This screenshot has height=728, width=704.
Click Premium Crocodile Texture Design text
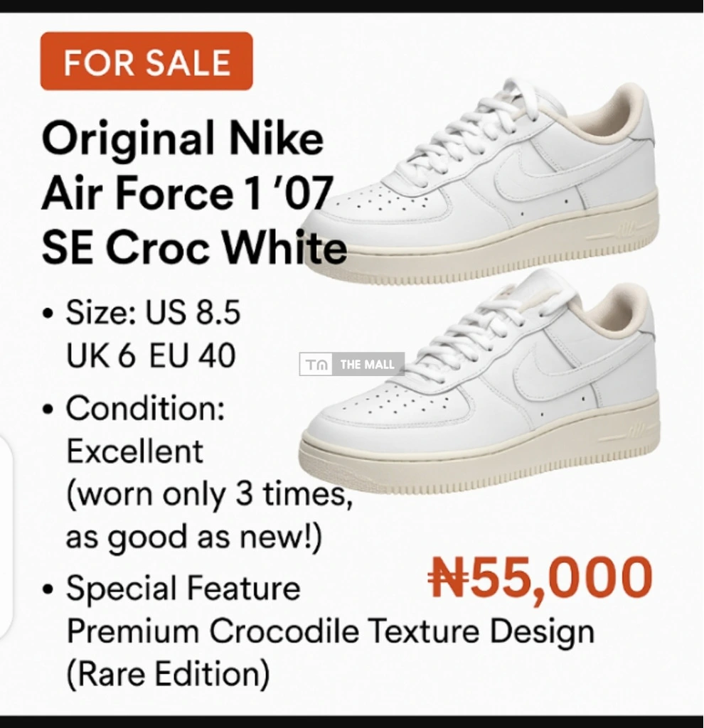331,632
